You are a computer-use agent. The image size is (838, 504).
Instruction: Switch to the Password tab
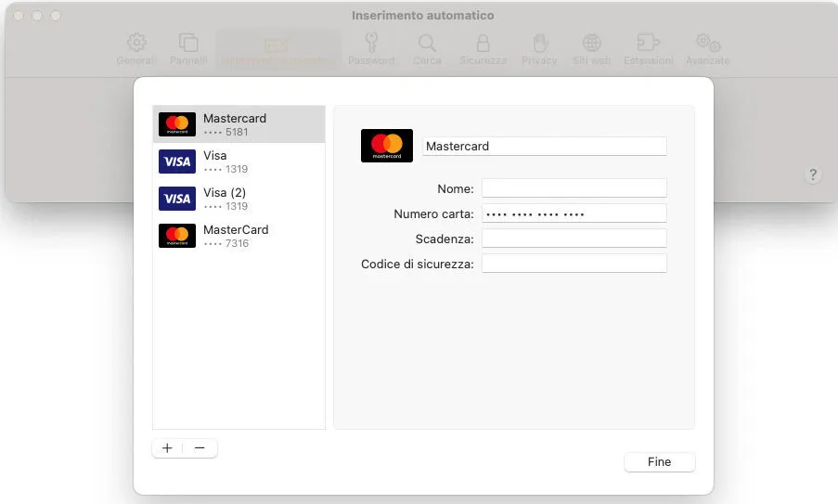click(371, 49)
